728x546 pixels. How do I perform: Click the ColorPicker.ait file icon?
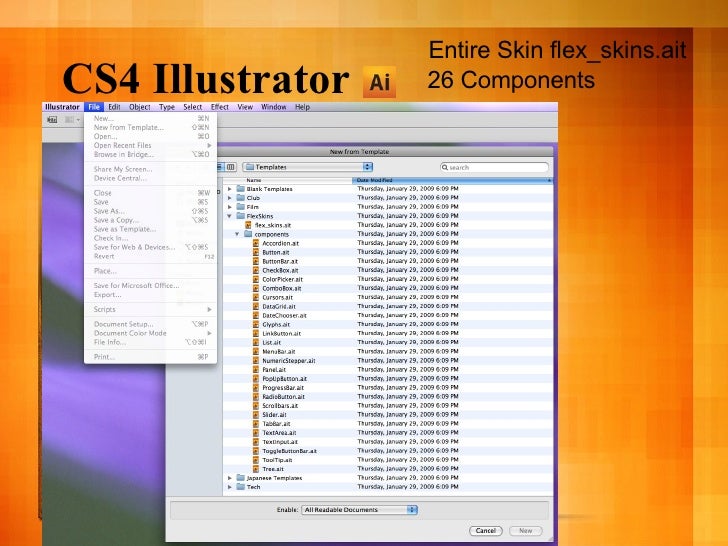[256, 279]
